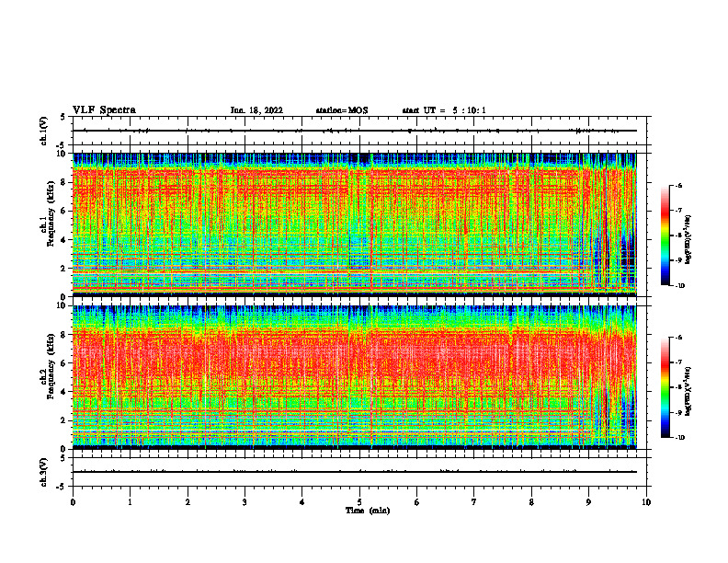728x563 pixels.
Task: Click the "8" tick on the time axis
Action: pos(531,502)
